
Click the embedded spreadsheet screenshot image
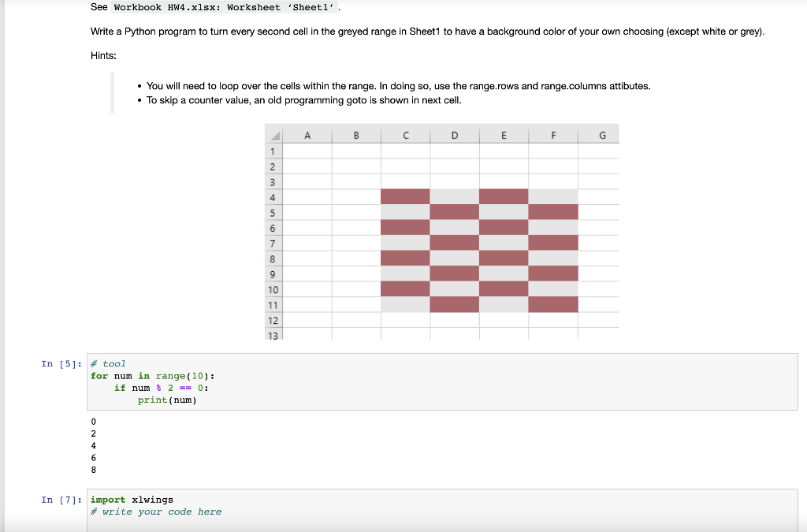[441, 232]
